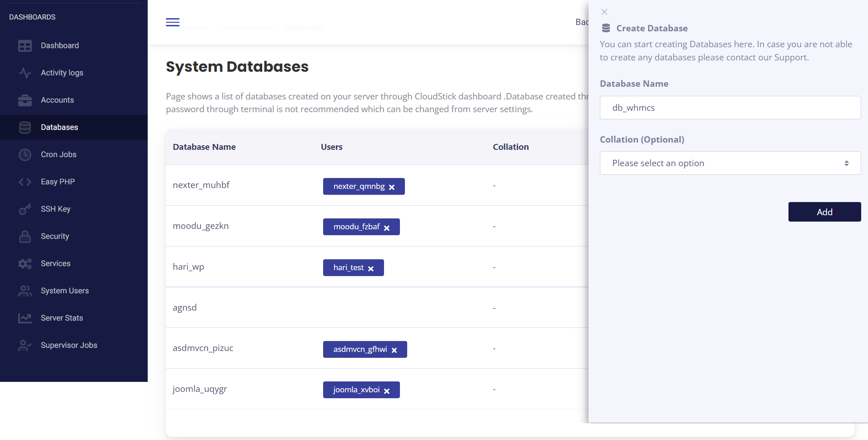868x440 pixels.
Task: Click the Security lock icon
Action: click(25, 237)
